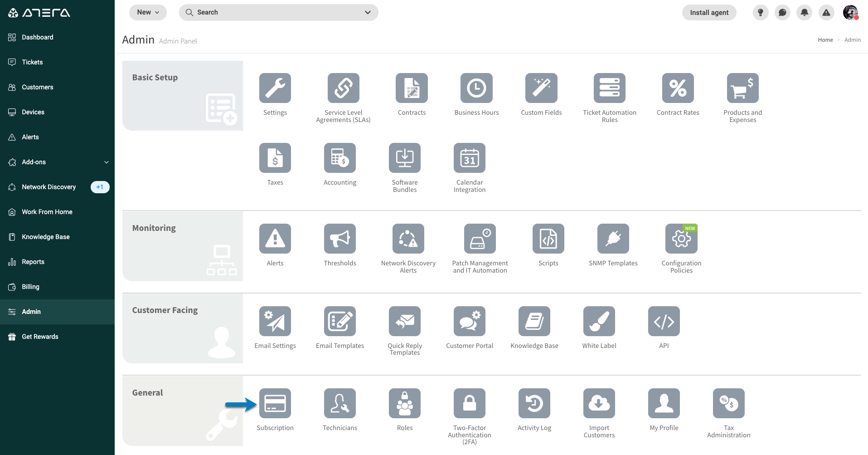Screen dimensions: 868x455
Task: Open Knowledge Base book icon in Customer Facing
Action: coord(534,321)
